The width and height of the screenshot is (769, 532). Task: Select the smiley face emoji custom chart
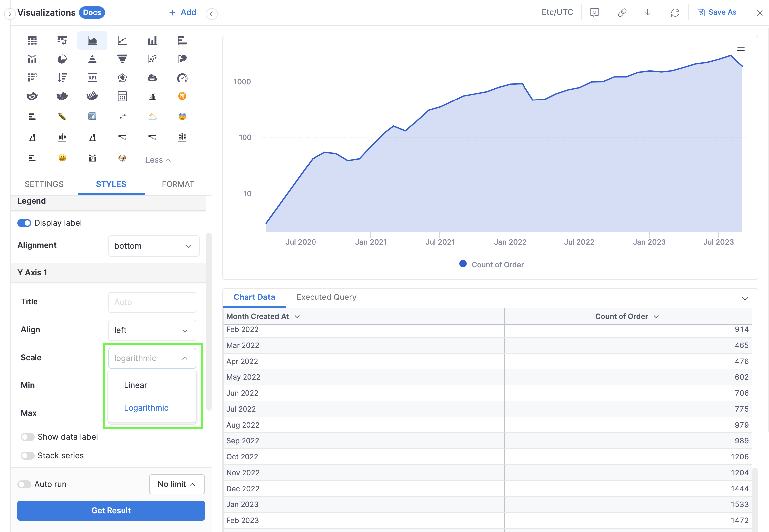tap(62, 157)
